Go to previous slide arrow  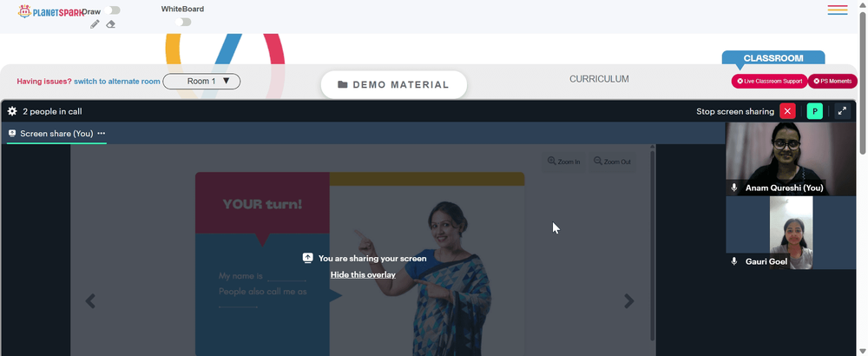[90, 300]
